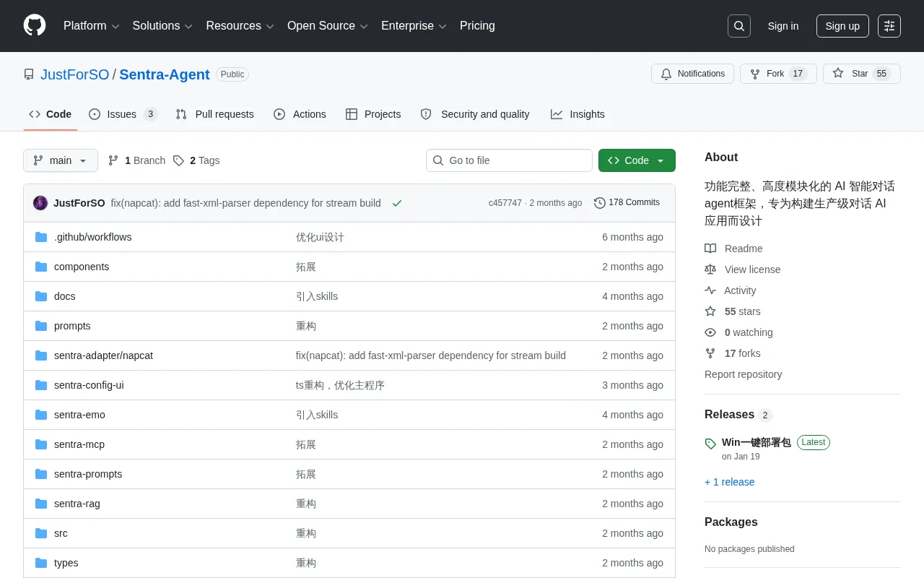The image size is (924, 578).
Task: Expand the Open Source menu
Action: click(328, 26)
